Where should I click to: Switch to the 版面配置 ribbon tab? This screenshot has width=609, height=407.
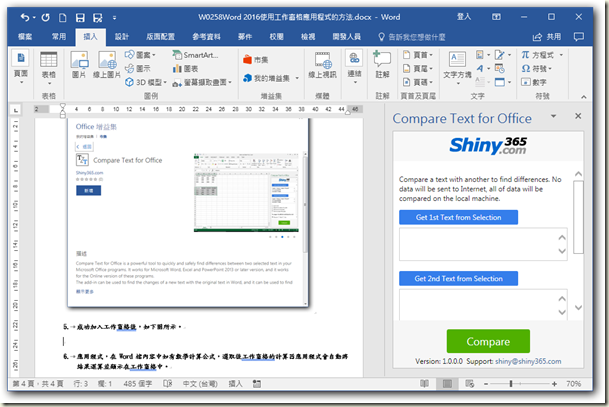pos(160,37)
